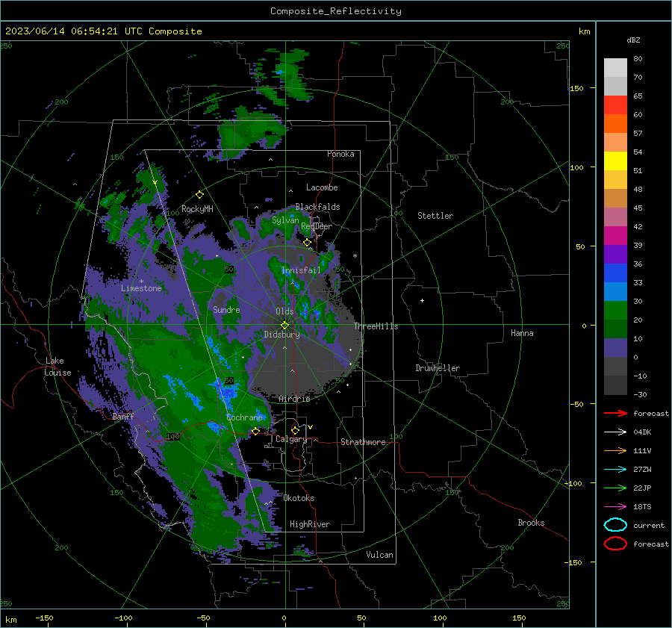The height and width of the screenshot is (628, 672).
Task: Click the Brooks label
Action: tap(531, 523)
